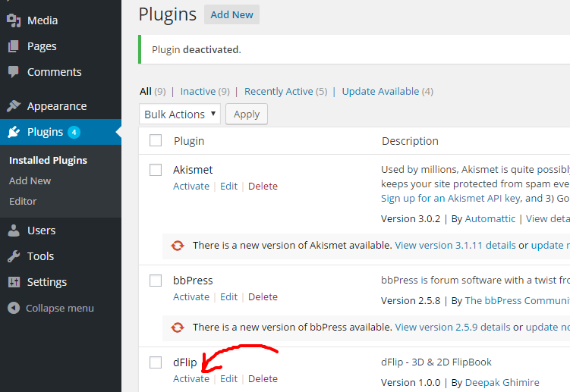The width and height of the screenshot is (570, 392).
Task: Check the Akismet plugin checkbox
Action: coord(156,170)
